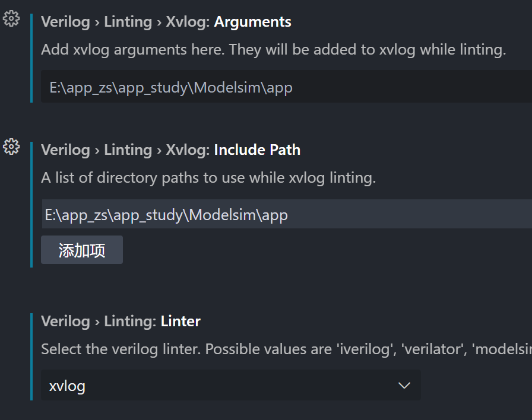This screenshot has height=420, width=532.
Task: Select the Include Path list entry row
Action: tap(287, 214)
